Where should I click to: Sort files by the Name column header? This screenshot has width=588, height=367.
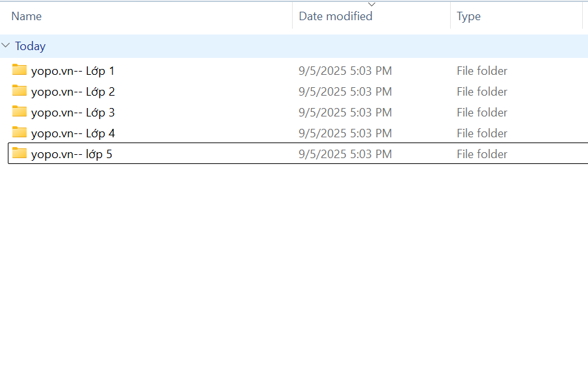(x=27, y=16)
